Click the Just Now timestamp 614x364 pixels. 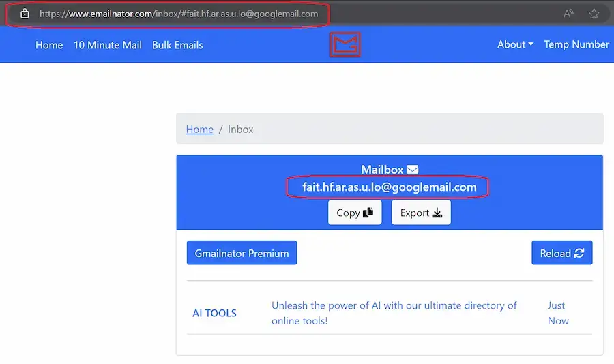pyautogui.click(x=558, y=313)
